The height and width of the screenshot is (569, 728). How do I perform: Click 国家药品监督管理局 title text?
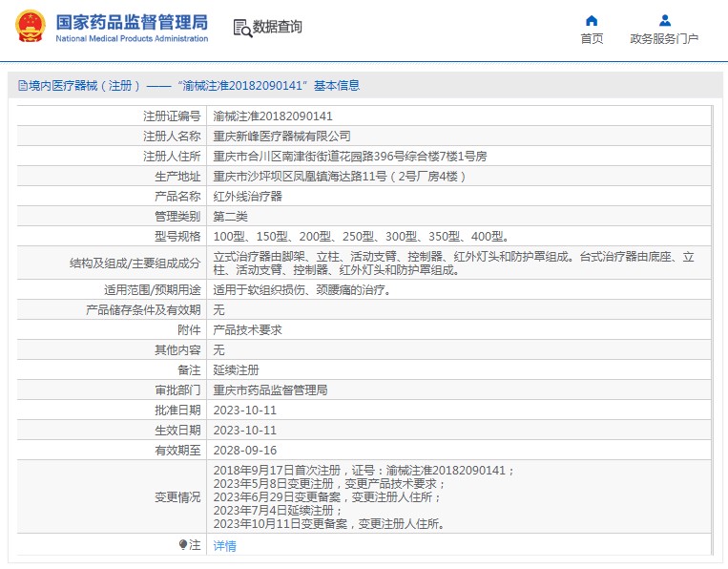tap(132, 22)
